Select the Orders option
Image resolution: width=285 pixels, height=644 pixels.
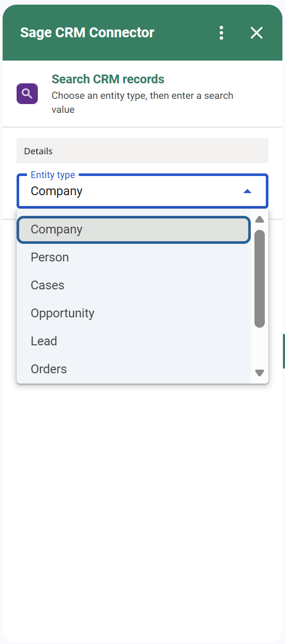coord(134,369)
